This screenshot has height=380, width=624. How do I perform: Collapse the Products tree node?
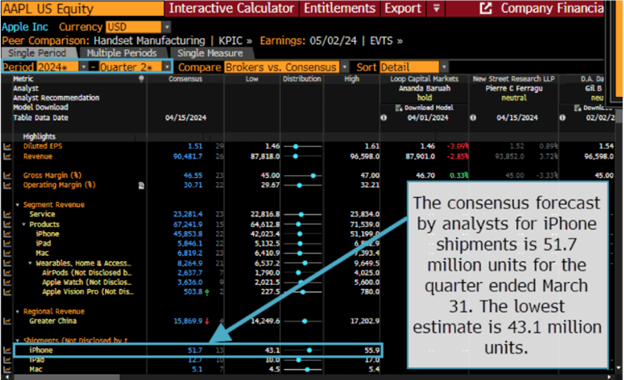(x=24, y=224)
